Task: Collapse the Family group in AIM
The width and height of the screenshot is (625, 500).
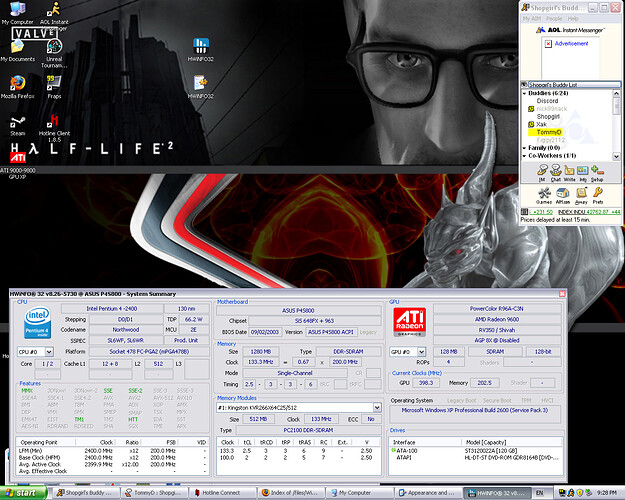Action: pos(525,148)
